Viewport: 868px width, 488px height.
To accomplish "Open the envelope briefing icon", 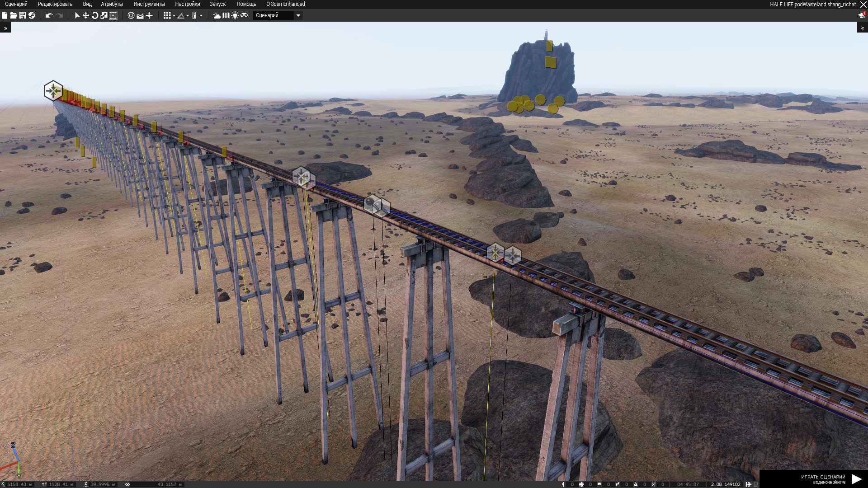I will [140, 15].
